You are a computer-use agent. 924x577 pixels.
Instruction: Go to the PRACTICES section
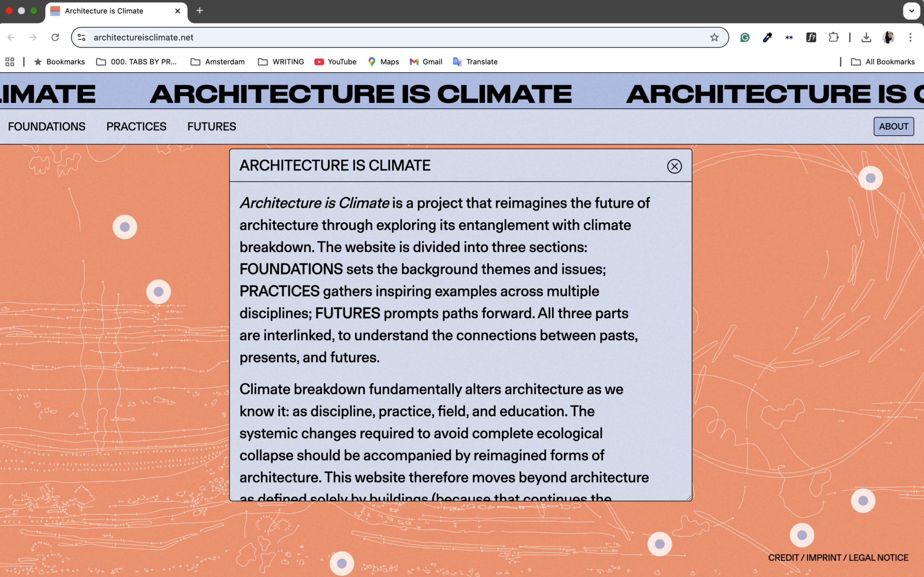136,127
